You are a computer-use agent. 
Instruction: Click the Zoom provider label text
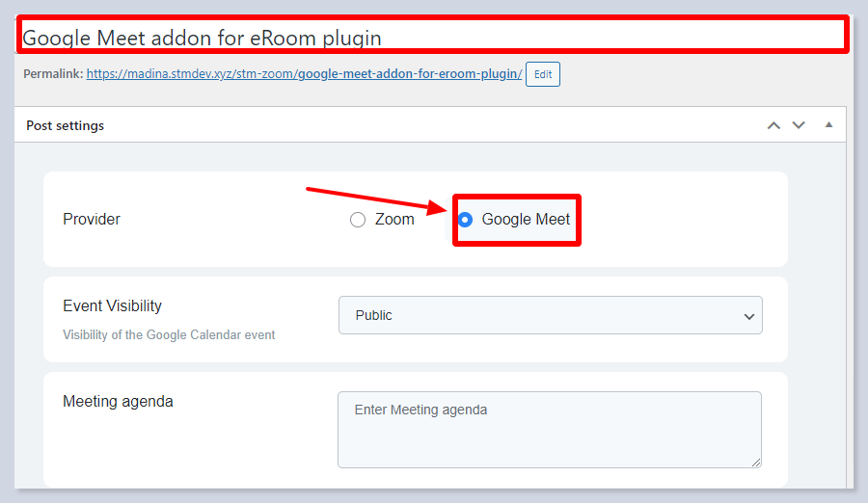394,220
